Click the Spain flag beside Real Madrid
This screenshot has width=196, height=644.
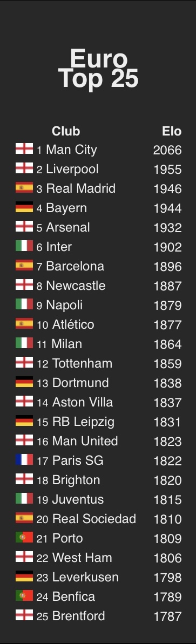[x=24, y=188]
